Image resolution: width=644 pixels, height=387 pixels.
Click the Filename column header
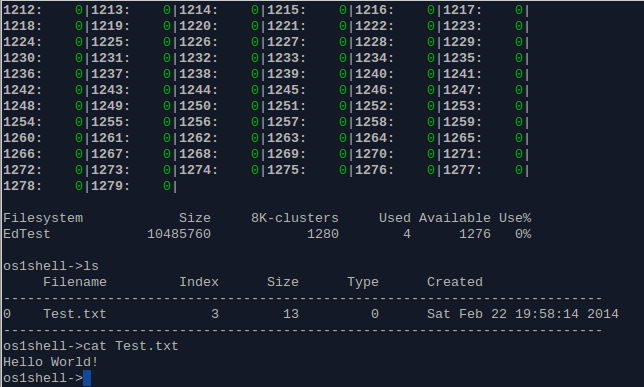click(75, 282)
